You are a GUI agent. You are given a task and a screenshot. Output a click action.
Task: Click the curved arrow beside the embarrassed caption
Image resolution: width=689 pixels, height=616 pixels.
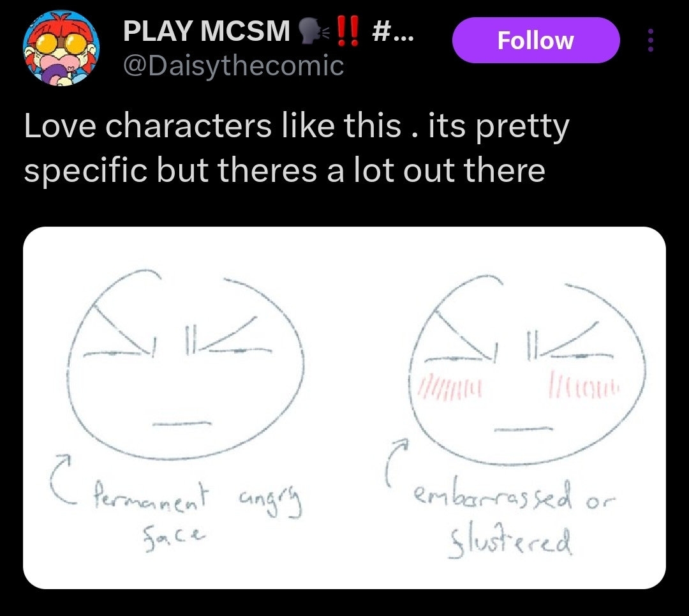pos(396,461)
